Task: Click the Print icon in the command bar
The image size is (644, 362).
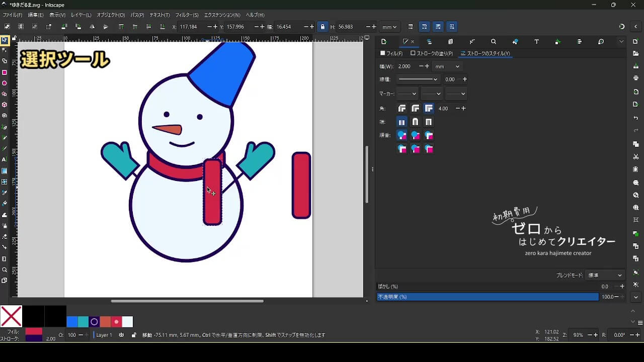Action: [x=636, y=78]
